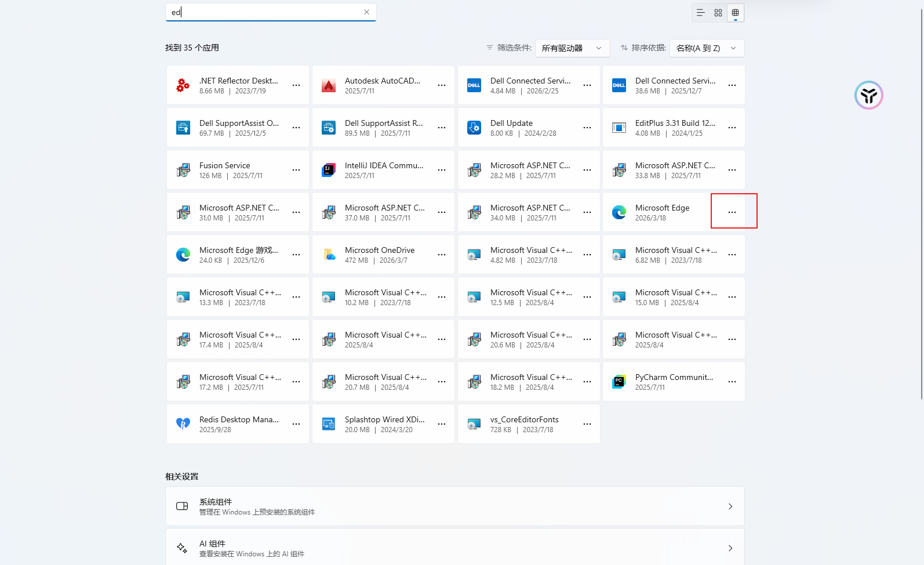Switch to grid view layout icon
The width and height of the screenshot is (924, 565).
click(718, 13)
